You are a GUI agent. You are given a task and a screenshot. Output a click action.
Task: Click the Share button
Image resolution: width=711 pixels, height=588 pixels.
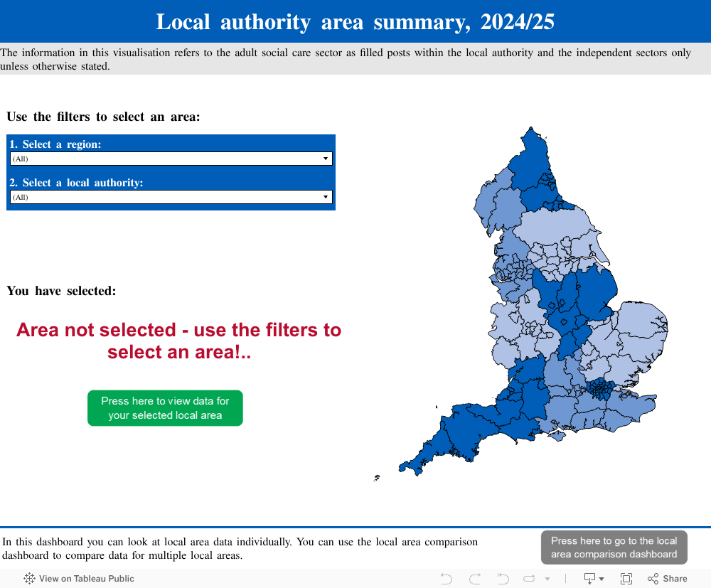pyautogui.click(x=668, y=579)
